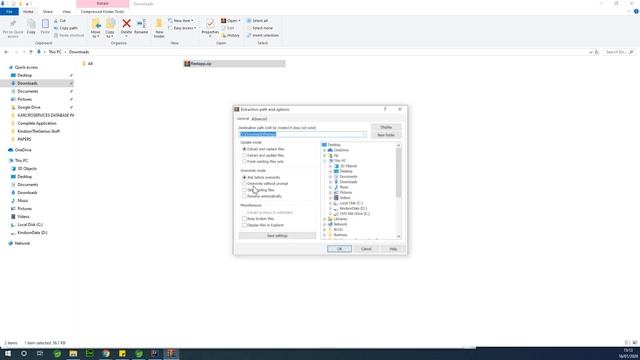Select Skip existing files radio button
Image resolution: width=640 pixels, height=360 pixels.
[244, 190]
